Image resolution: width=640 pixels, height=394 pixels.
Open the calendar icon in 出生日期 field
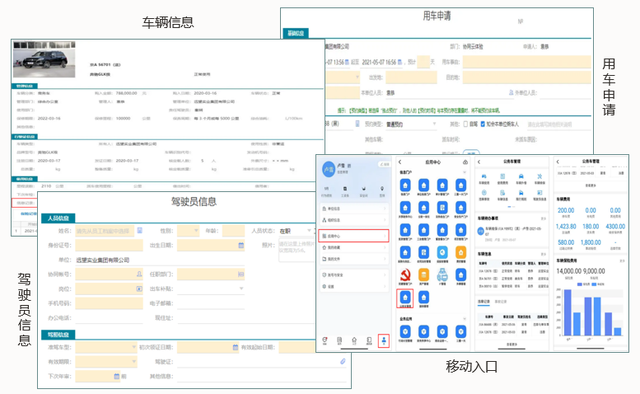pyautogui.click(x=241, y=245)
